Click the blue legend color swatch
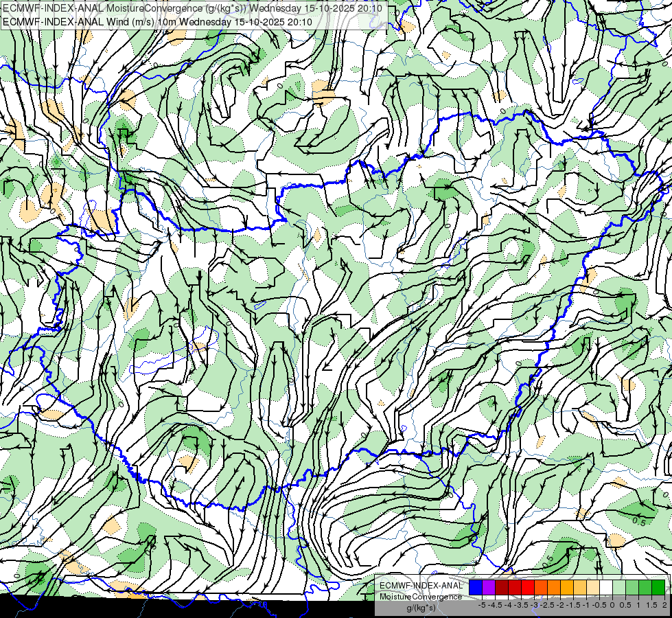Viewport: 672px width, 618px height. (476, 587)
